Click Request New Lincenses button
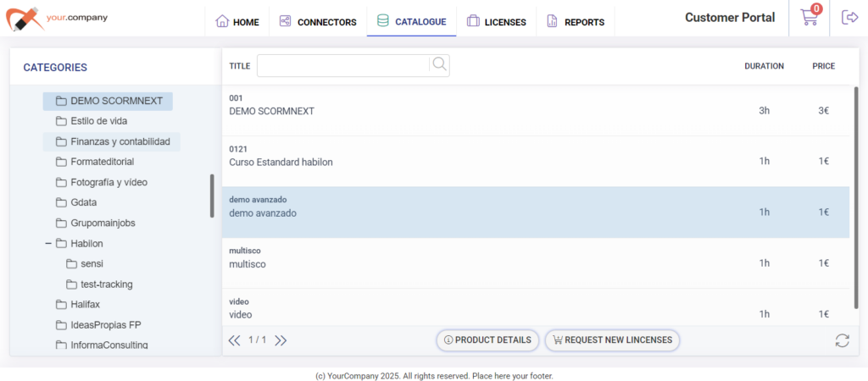This screenshot has height=381, width=868. pyautogui.click(x=612, y=340)
